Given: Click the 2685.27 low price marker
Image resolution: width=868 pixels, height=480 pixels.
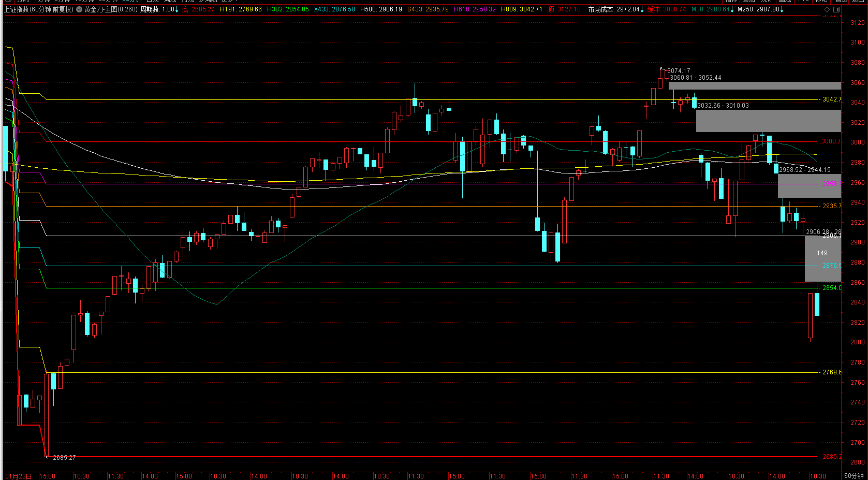Looking at the screenshot, I should [64, 458].
